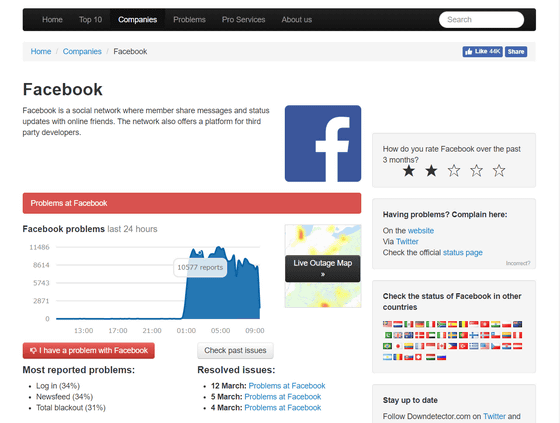
Task: Select the Romania flag
Action: (398, 357)
